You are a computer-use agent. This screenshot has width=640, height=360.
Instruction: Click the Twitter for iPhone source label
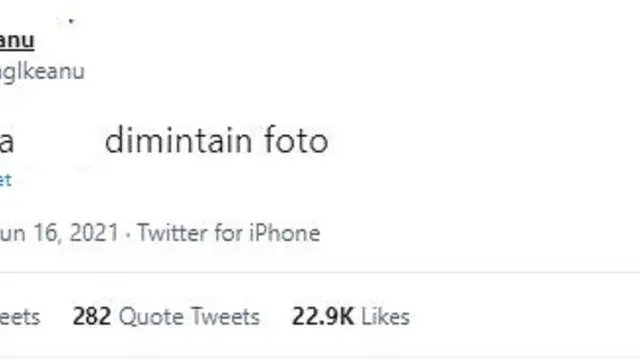click(229, 233)
